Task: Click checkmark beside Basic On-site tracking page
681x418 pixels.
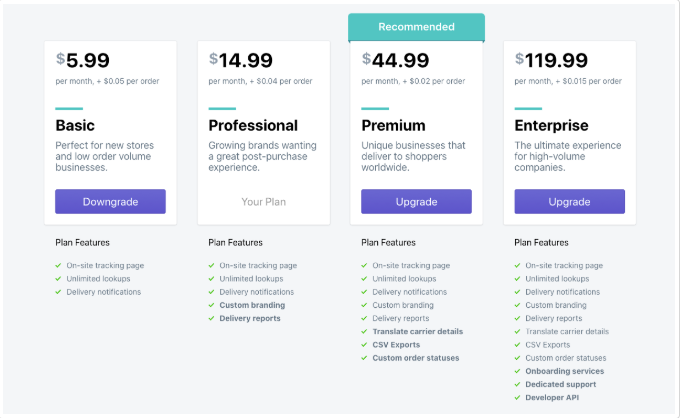Action: coord(58,266)
